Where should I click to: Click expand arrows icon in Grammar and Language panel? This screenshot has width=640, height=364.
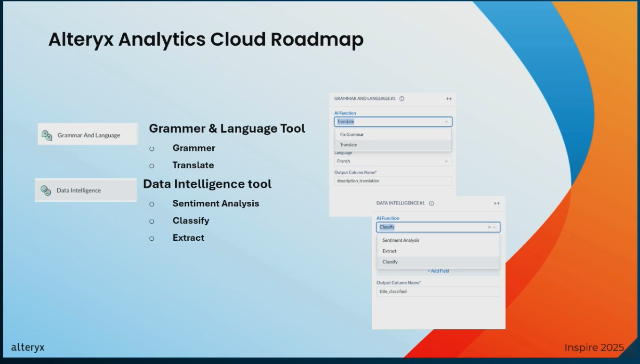(448, 99)
